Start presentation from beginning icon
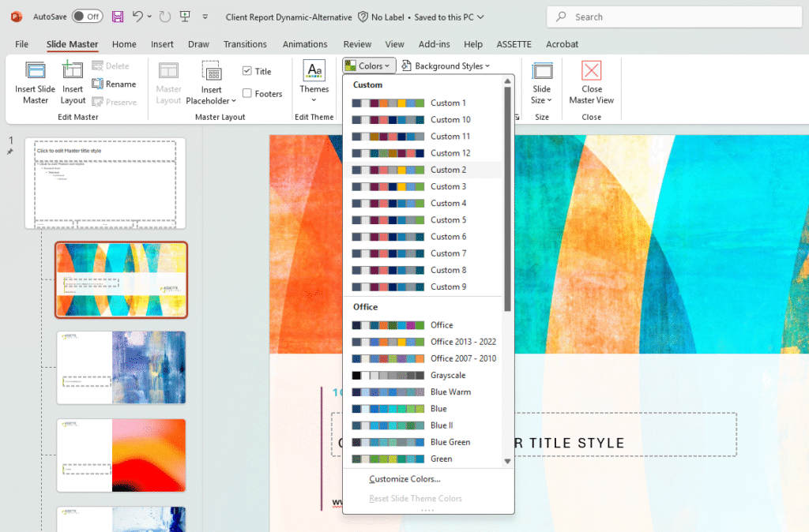 pos(185,17)
